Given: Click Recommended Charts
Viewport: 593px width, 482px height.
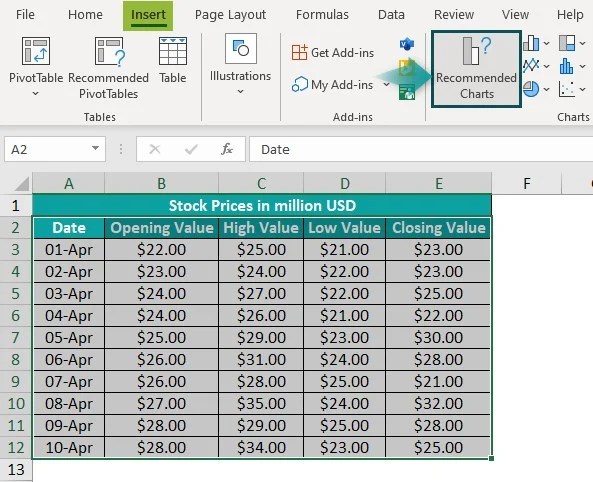Looking at the screenshot, I should coord(476,69).
